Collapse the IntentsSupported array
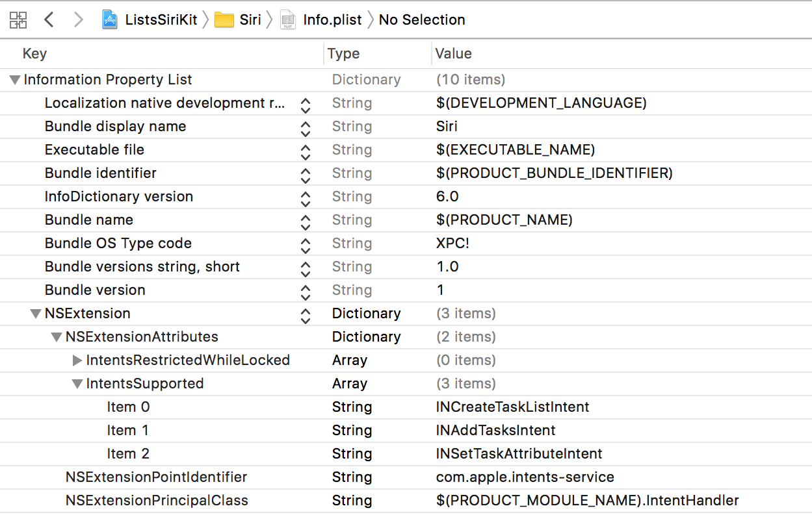 77,384
